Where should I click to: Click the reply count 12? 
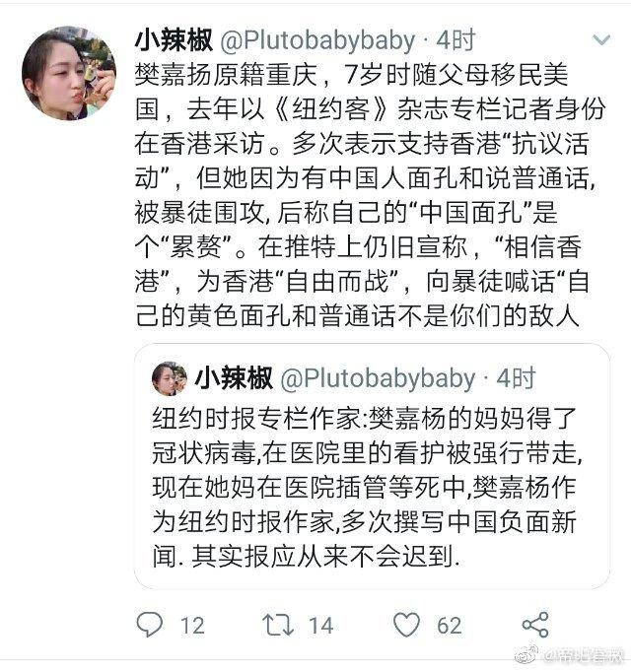coord(192,626)
